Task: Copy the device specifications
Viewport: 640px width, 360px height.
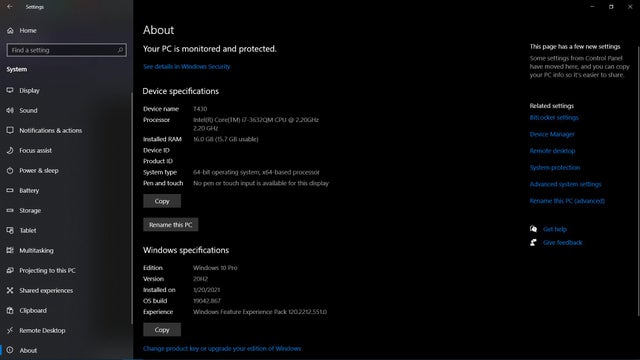Action: tap(162, 201)
